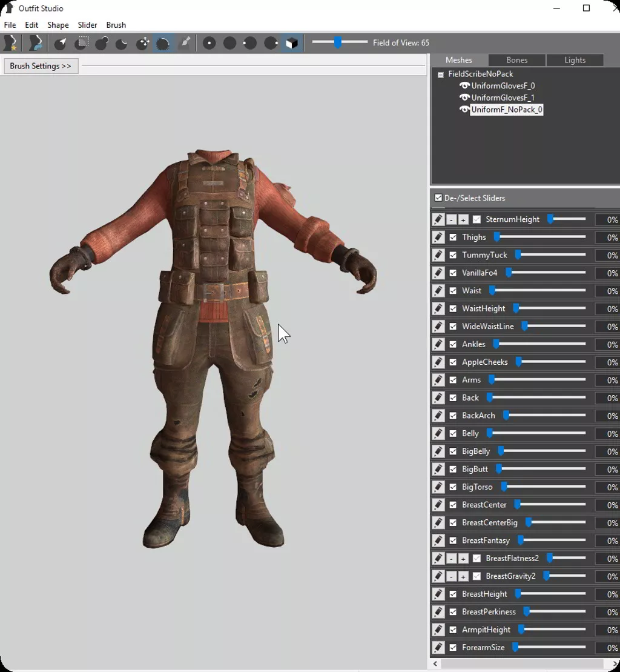620x672 pixels.
Task: Uncheck the BackArch slider checkbox
Action: (x=453, y=416)
